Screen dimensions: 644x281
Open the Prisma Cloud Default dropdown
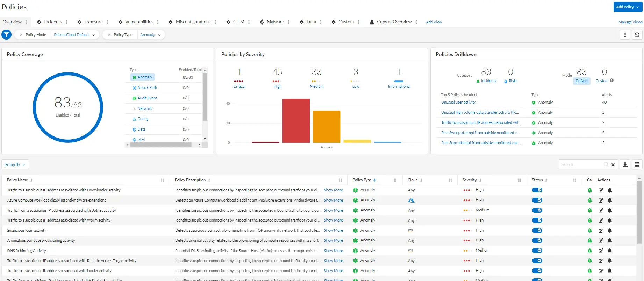[74, 35]
